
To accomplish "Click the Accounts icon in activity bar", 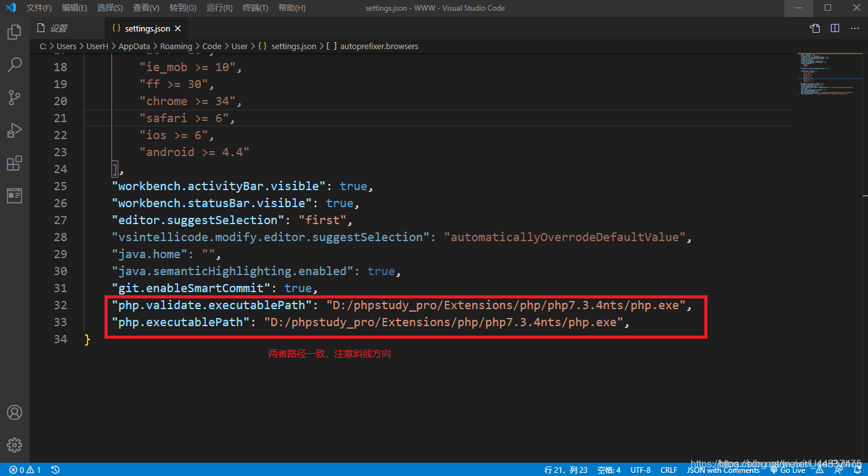I will (x=14, y=412).
